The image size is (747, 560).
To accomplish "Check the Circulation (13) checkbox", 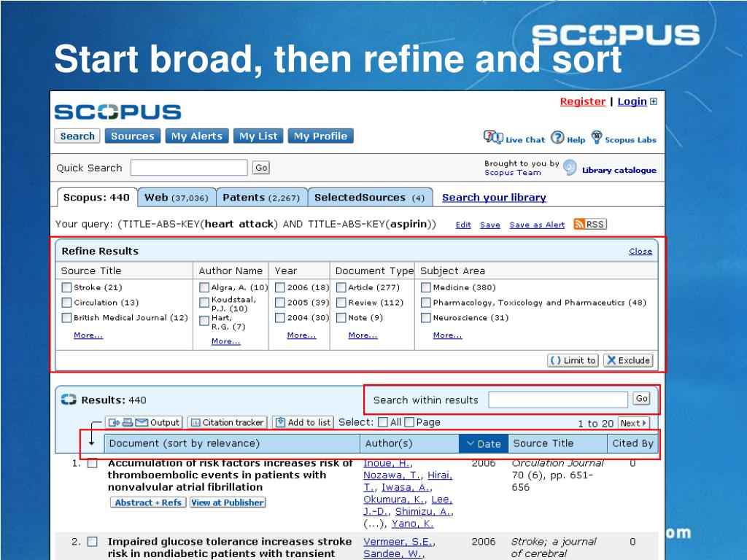I will click(x=66, y=303).
